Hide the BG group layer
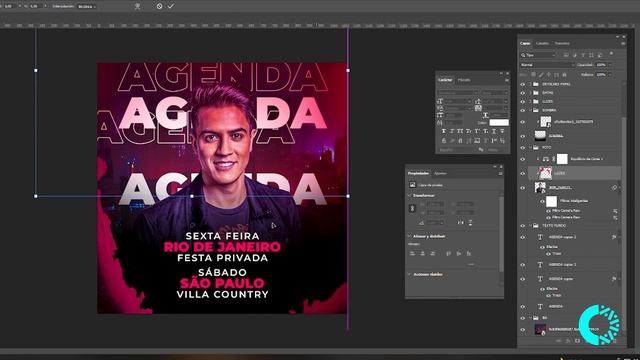This screenshot has width=640, height=360. point(522,318)
